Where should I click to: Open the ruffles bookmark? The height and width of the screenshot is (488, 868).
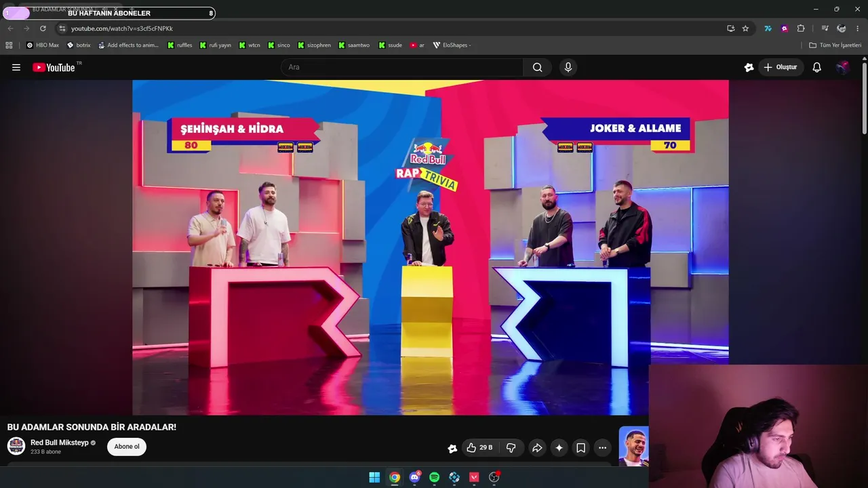coord(179,45)
